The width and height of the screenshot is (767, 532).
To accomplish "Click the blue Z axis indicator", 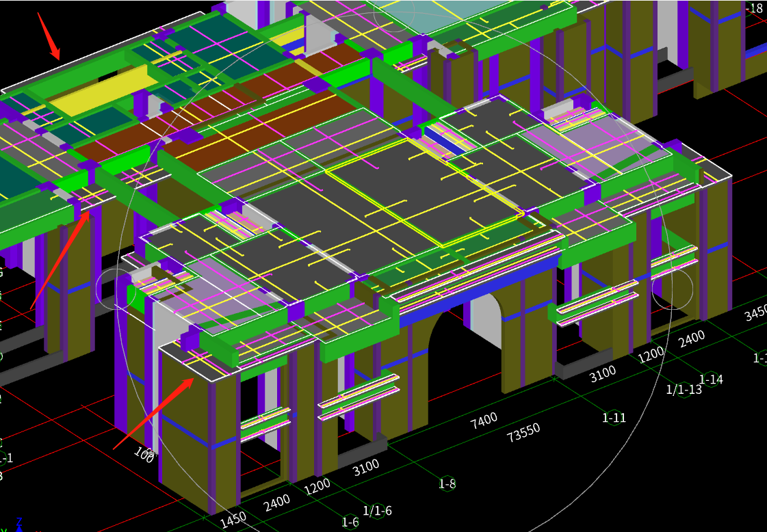I will 19,524.
